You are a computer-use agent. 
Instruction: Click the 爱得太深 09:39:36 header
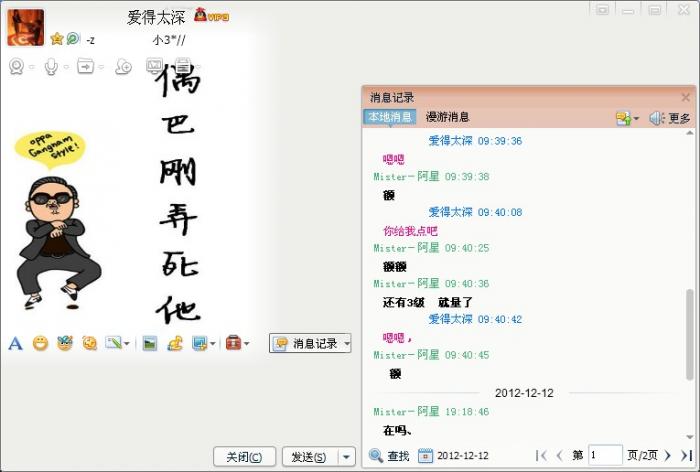coord(475,141)
